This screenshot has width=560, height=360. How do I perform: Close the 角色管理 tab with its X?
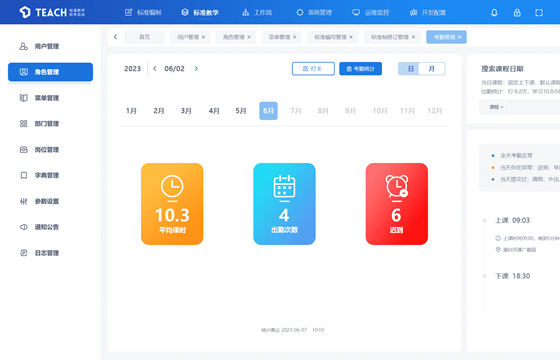(x=249, y=37)
